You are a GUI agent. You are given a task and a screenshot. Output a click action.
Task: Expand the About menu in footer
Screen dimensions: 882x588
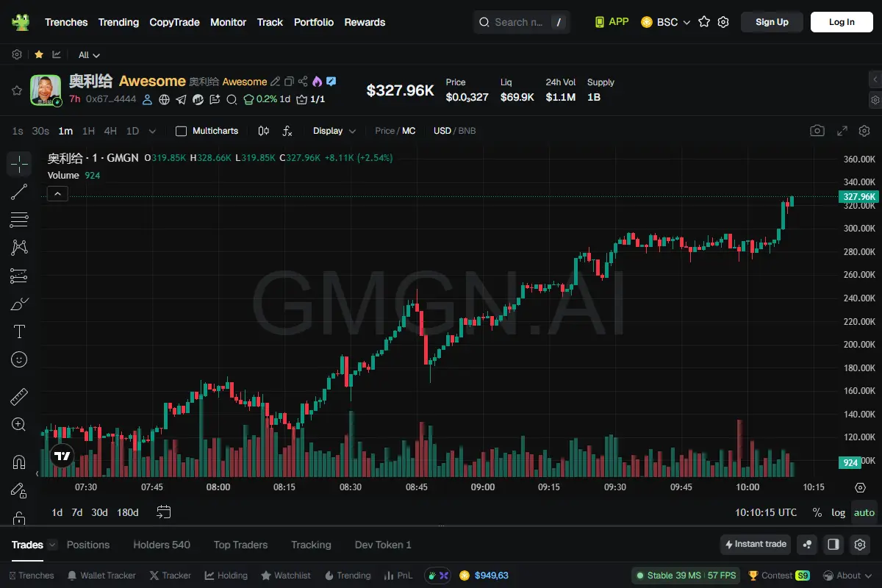[x=848, y=576]
